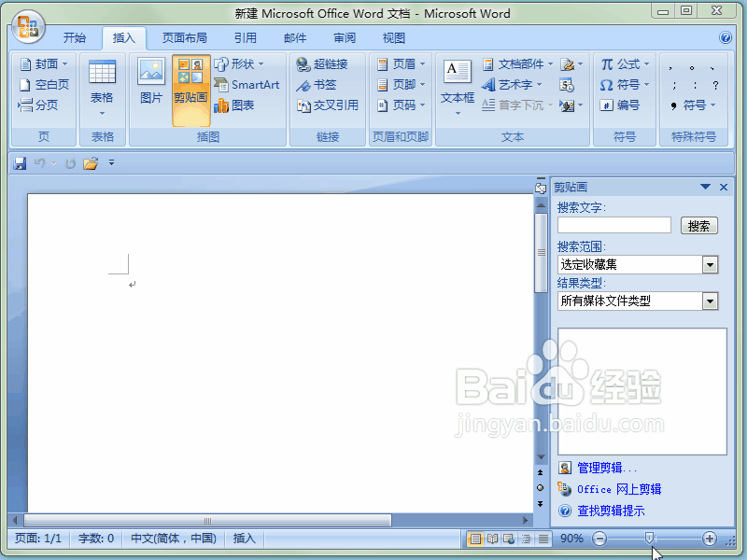
Task: Insert the question mark special symbol
Action: tap(715, 85)
